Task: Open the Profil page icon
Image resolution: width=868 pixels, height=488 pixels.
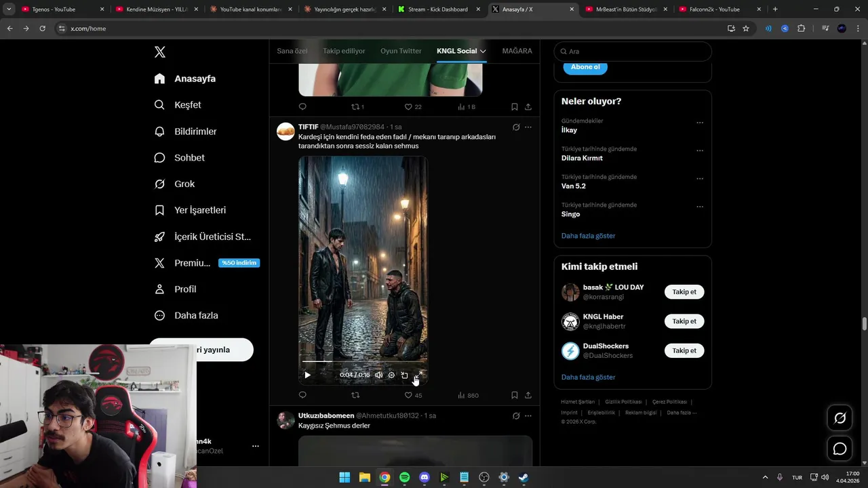Action: 159,289
